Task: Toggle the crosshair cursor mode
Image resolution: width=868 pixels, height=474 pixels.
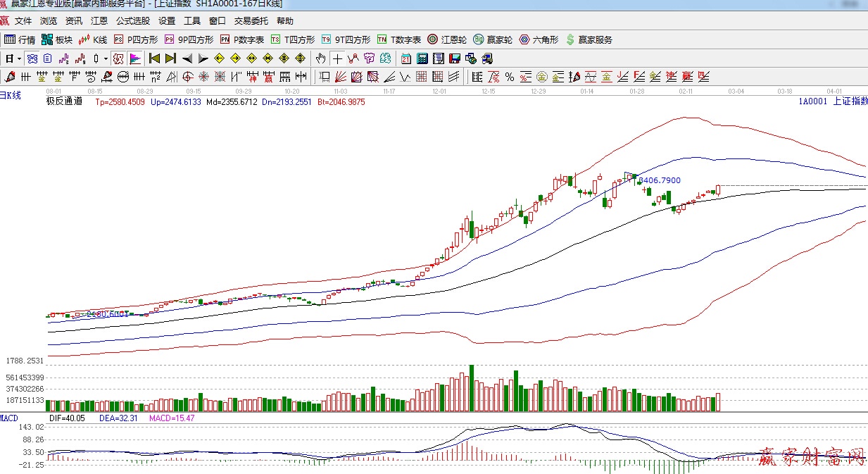Action: 338,58
